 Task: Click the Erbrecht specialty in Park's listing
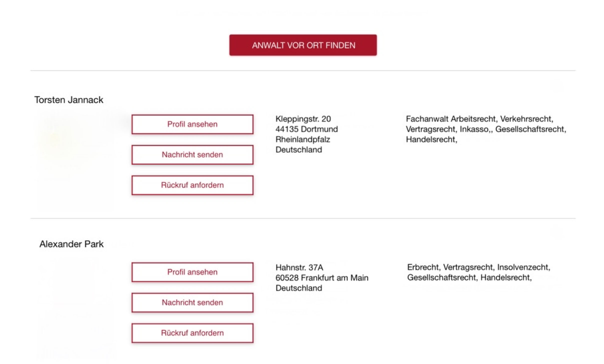423,267
